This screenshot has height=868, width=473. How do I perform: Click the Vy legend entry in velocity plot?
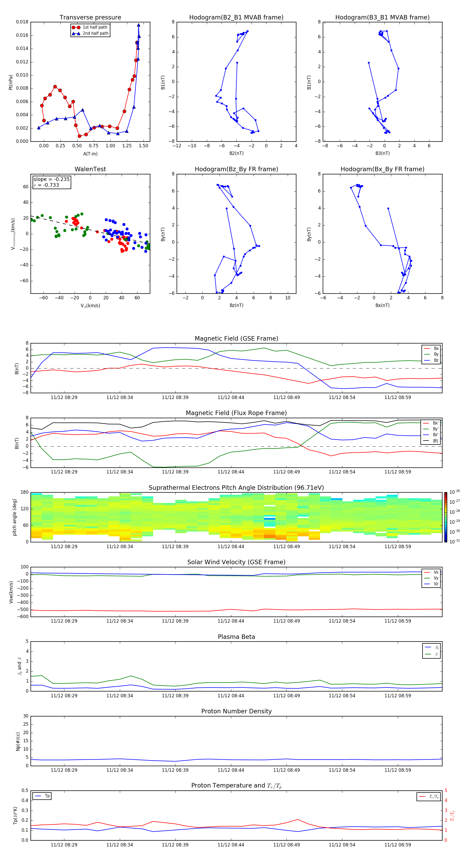point(431,578)
